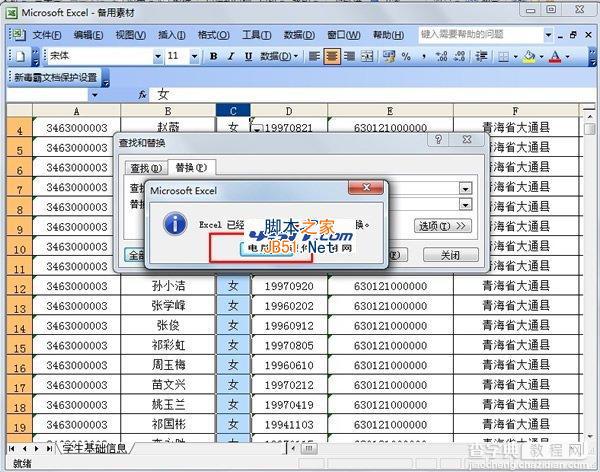Toggle Italic formatting
This screenshot has width=600, height=472.
[x=231, y=57]
